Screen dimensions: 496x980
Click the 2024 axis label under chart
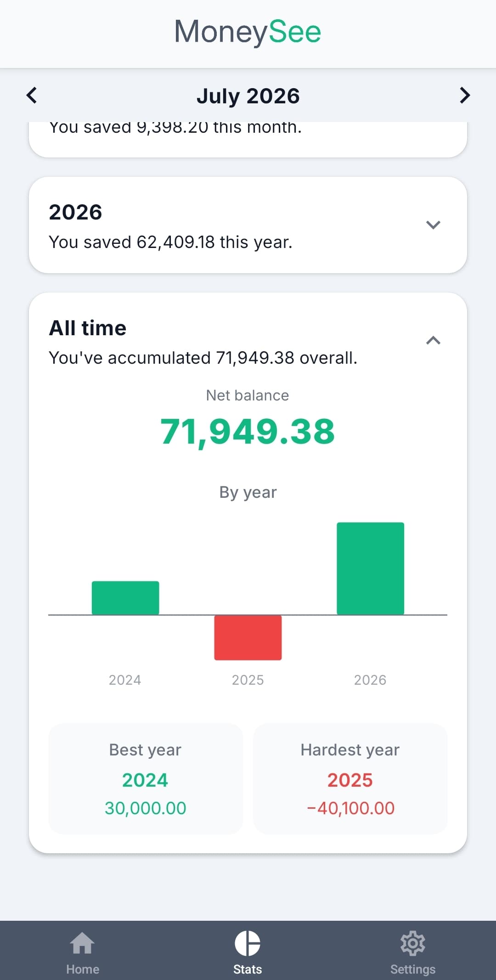[125, 680]
